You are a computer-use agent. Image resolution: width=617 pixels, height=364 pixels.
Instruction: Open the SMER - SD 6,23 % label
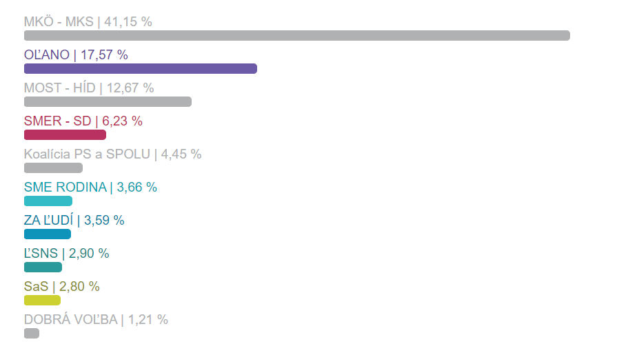pyautogui.click(x=83, y=121)
